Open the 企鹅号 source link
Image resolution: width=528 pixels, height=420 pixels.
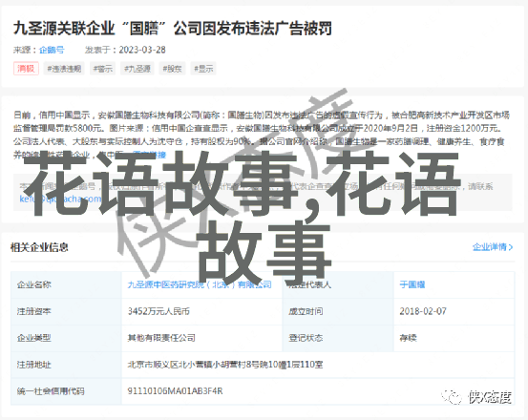(x=52, y=50)
